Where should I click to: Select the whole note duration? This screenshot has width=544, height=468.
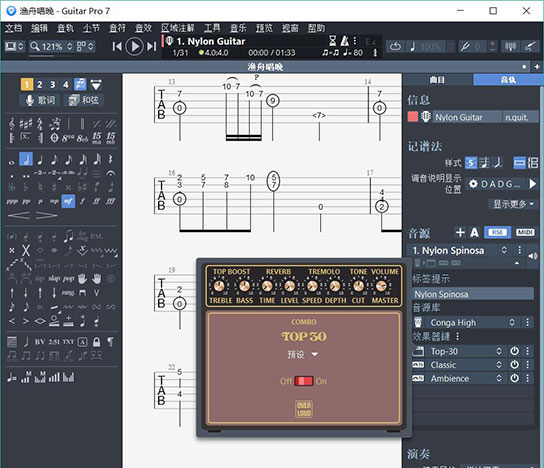(x=12, y=162)
